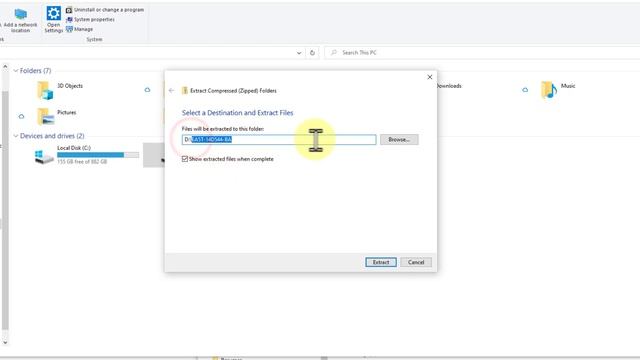640x360 pixels.
Task: Click the Search This PC box
Action: coord(482,53)
